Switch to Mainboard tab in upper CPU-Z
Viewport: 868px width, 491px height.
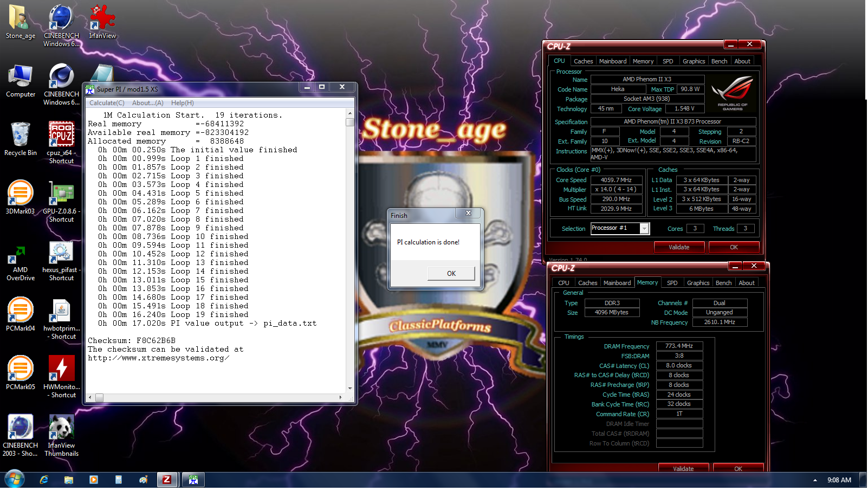coord(613,61)
